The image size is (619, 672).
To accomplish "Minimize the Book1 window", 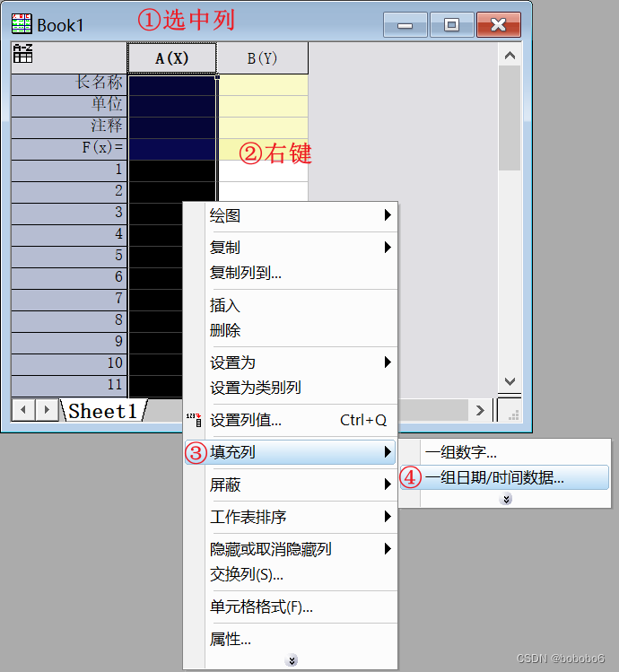I will [x=405, y=25].
